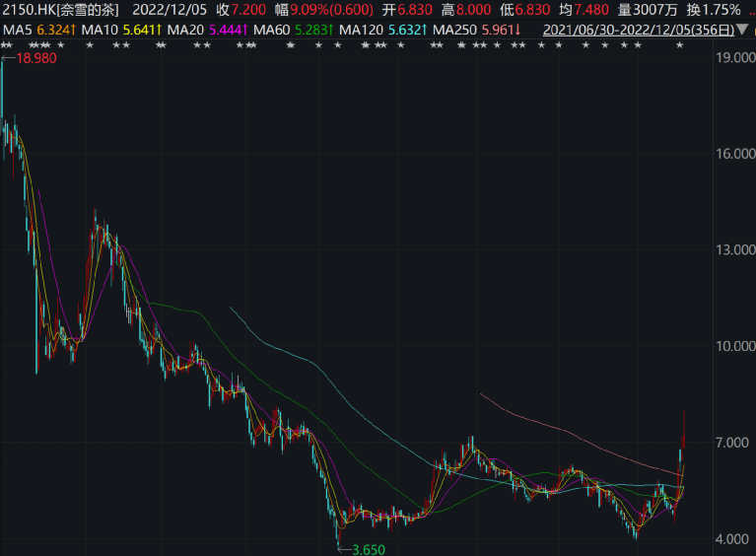Click the 3.650 period-low annotation
Image resolution: width=756 pixels, height=556 pixels.
369,550
